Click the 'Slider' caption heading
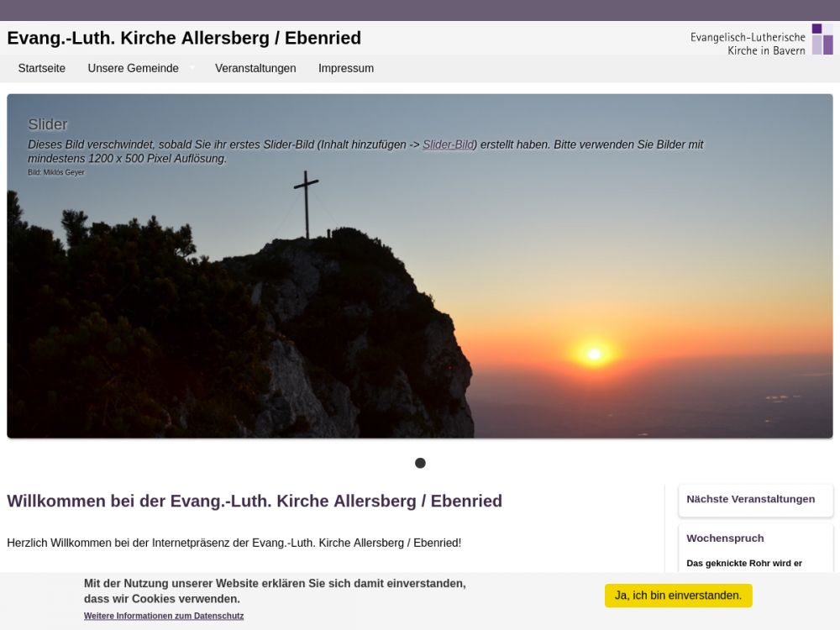Image resolution: width=840 pixels, height=630 pixels. pyautogui.click(x=47, y=124)
